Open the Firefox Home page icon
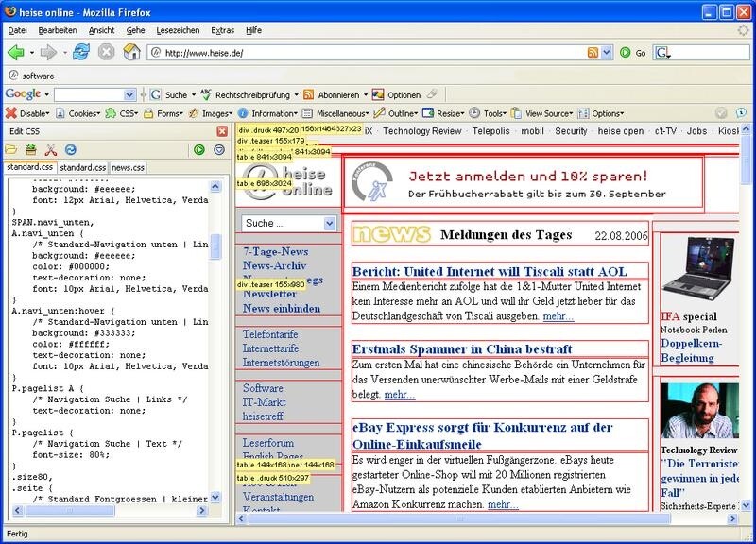Screen dimensions: 756x544 coord(131,54)
